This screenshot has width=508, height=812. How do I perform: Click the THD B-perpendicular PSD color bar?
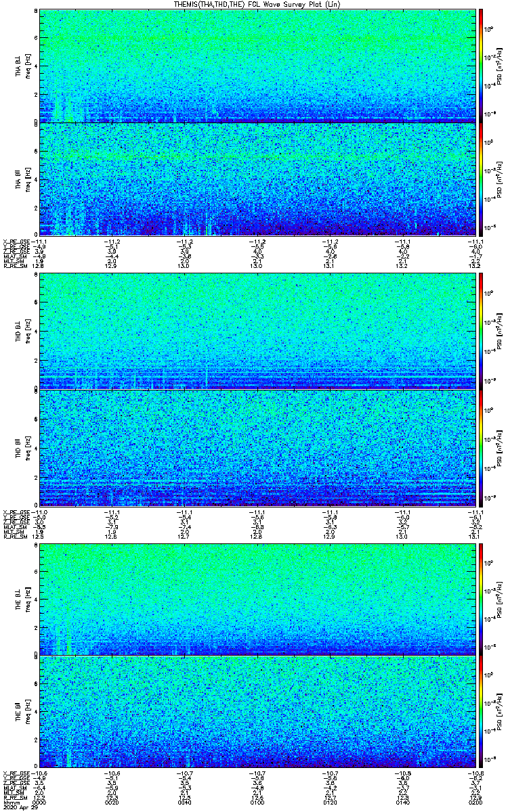pyautogui.click(x=481, y=331)
